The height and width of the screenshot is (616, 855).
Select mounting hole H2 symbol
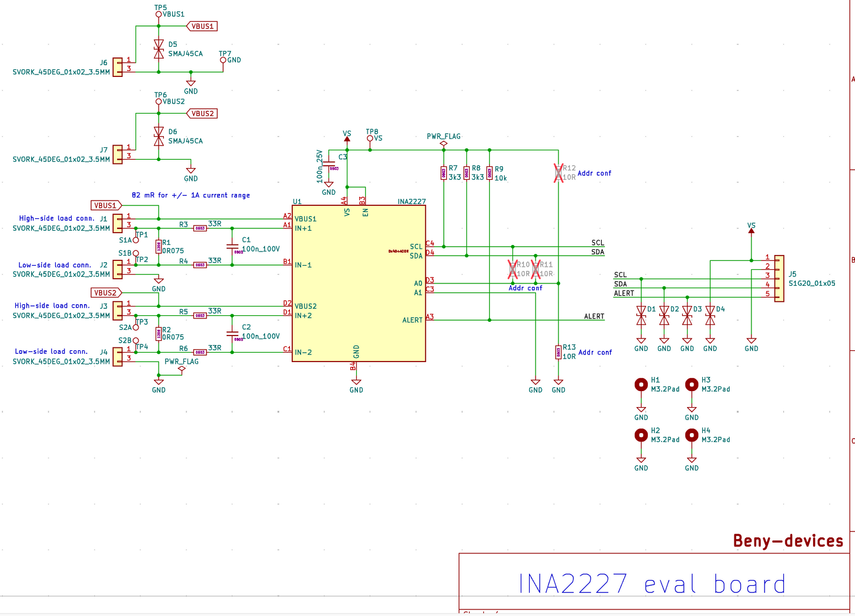pyautogui.click(x=641, y=435)
